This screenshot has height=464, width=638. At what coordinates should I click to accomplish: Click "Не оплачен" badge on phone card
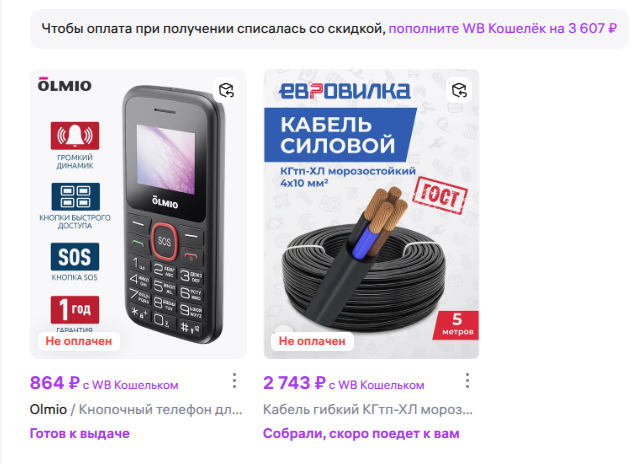click(79, 341)
